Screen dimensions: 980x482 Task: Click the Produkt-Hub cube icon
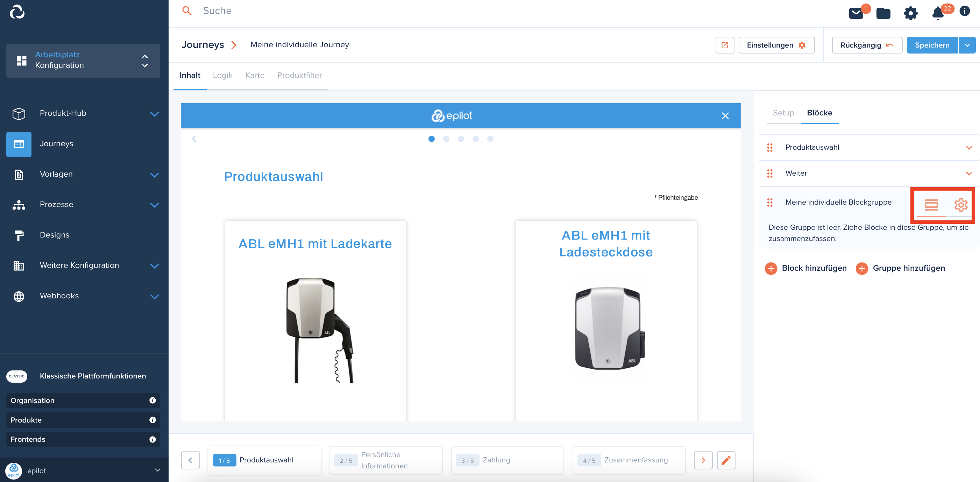[x=19, y=113]
